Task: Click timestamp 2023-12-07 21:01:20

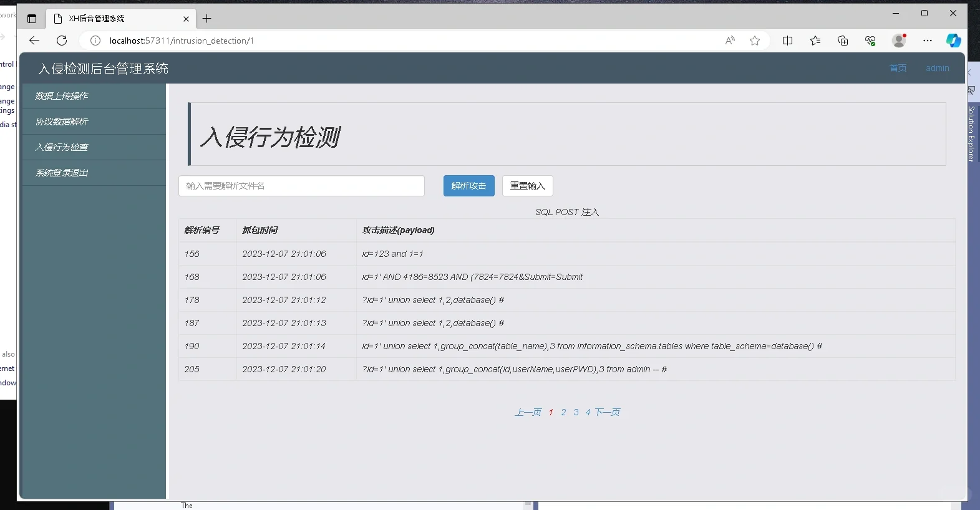Action: pyautogui.click(x=284, y=369)
